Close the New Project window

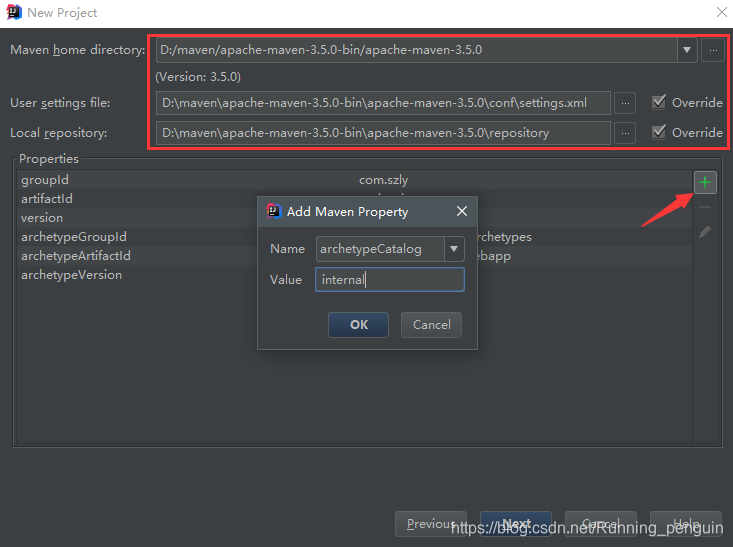click(x=722, y=13)
